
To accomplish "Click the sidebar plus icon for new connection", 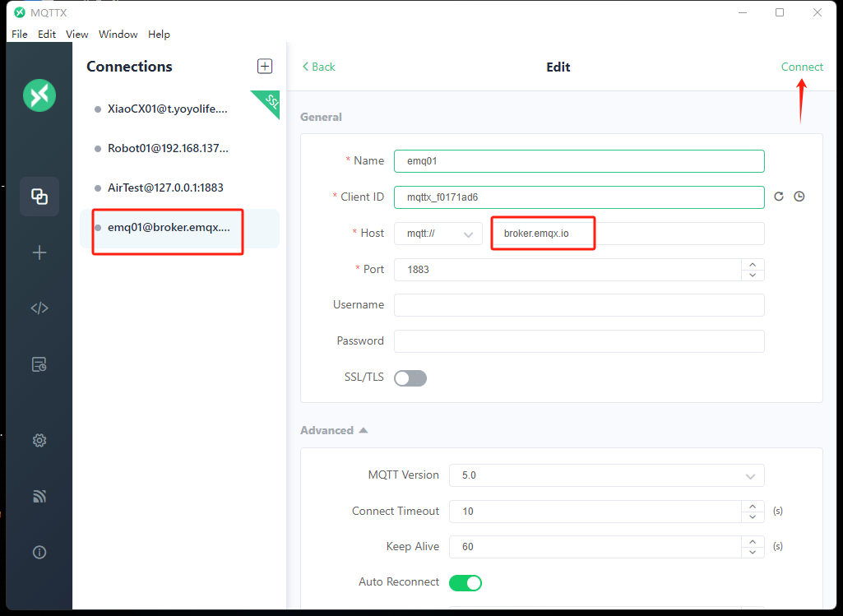I will (39, 252).
